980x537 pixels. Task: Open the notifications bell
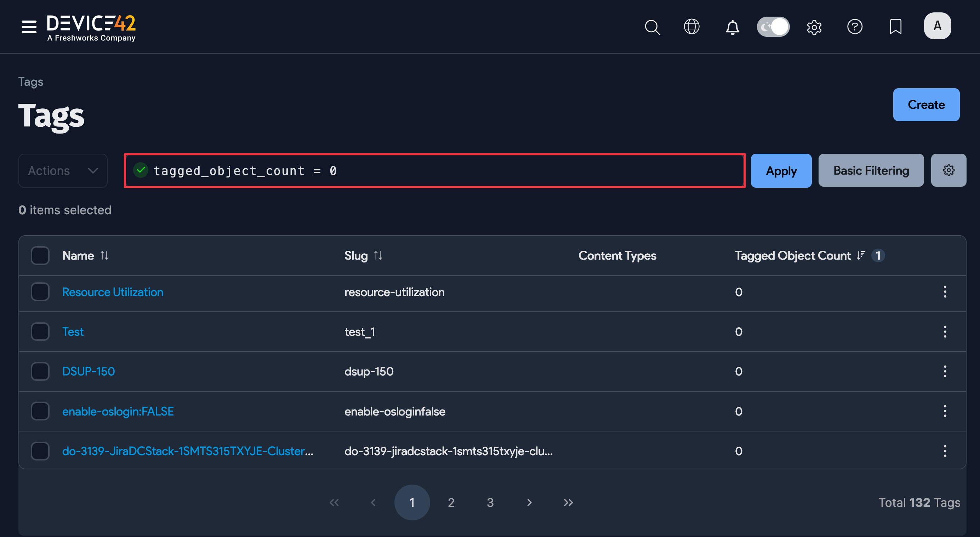pos(732,27)
